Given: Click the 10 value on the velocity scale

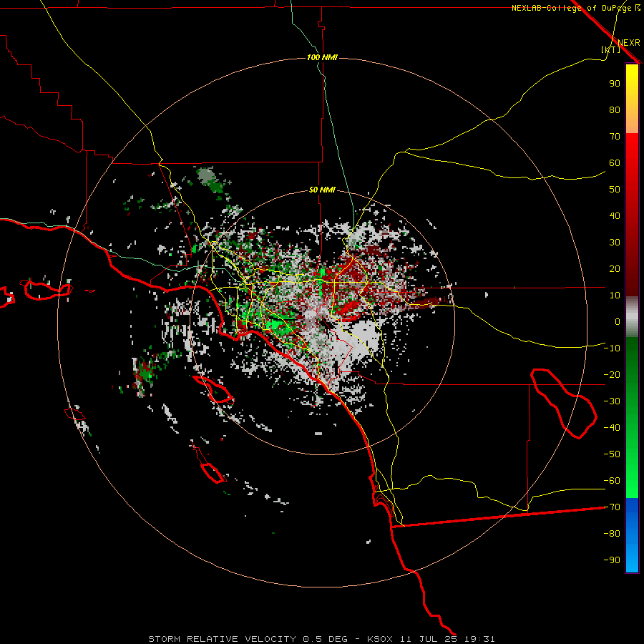Looking at the screenshot, I should pos(615,296).
